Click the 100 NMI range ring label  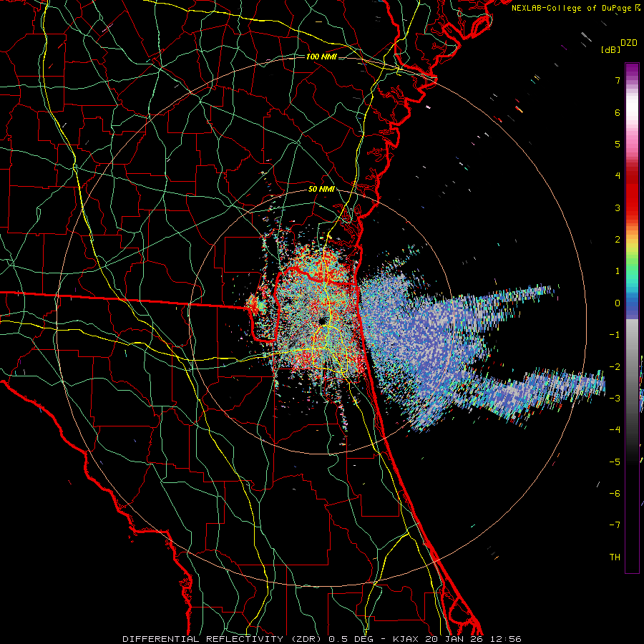(321, 57)
